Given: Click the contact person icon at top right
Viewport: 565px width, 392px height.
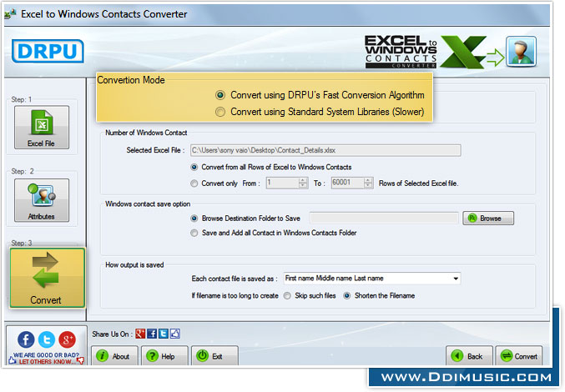Looking at the screenshot, I should [x=521, y=52].
